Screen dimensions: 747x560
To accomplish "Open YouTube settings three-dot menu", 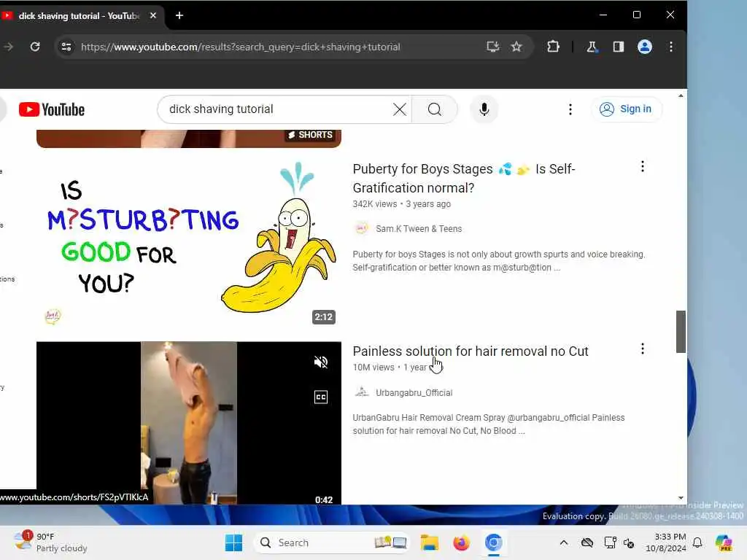I will [x=570, y=109].
